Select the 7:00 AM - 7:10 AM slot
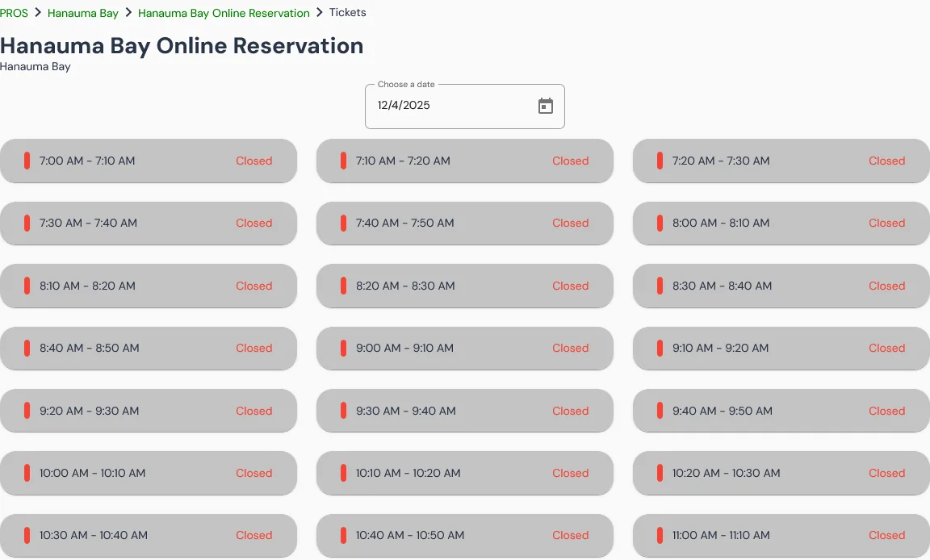This screenshot has width=930, height=560. pos(149,161)
